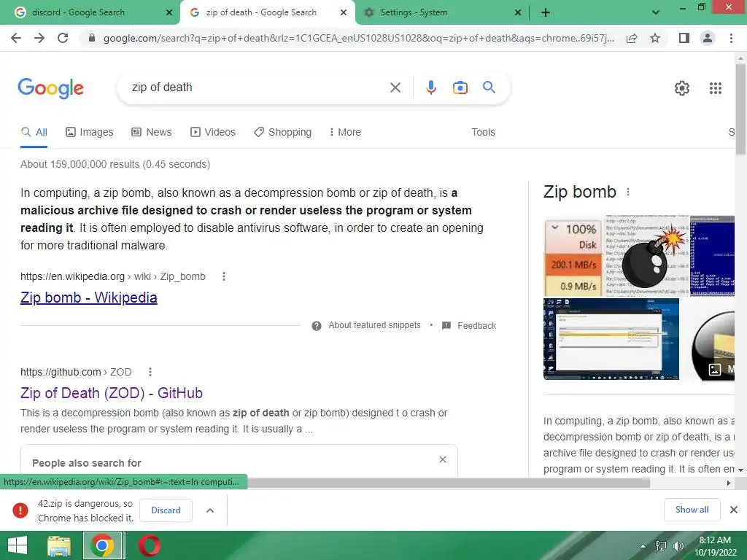The image size is (747, 560).
Task: Go forward using the browser forward arrow
Action: 39,38
